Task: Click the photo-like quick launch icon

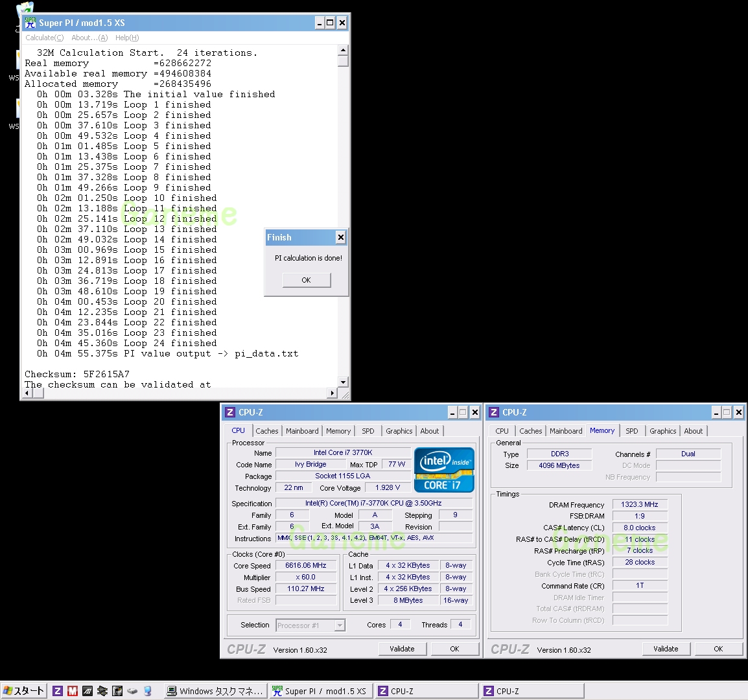Action: click(x=117, y=691)
